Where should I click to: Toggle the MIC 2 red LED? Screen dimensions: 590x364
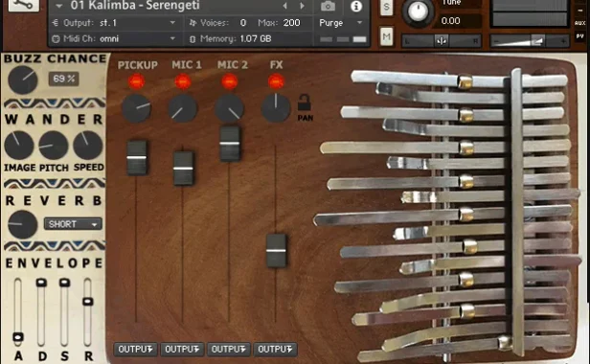pyautogui.click(x=229, y=81)
